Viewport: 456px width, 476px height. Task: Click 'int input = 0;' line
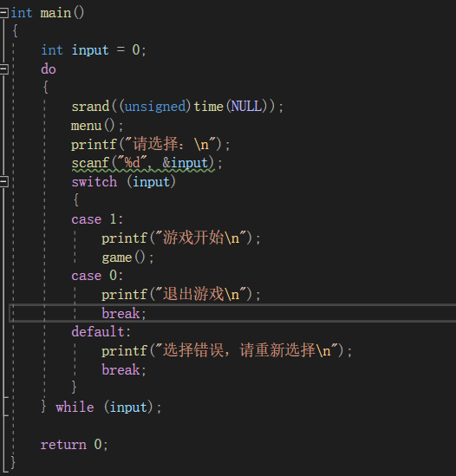pos(94,49)
